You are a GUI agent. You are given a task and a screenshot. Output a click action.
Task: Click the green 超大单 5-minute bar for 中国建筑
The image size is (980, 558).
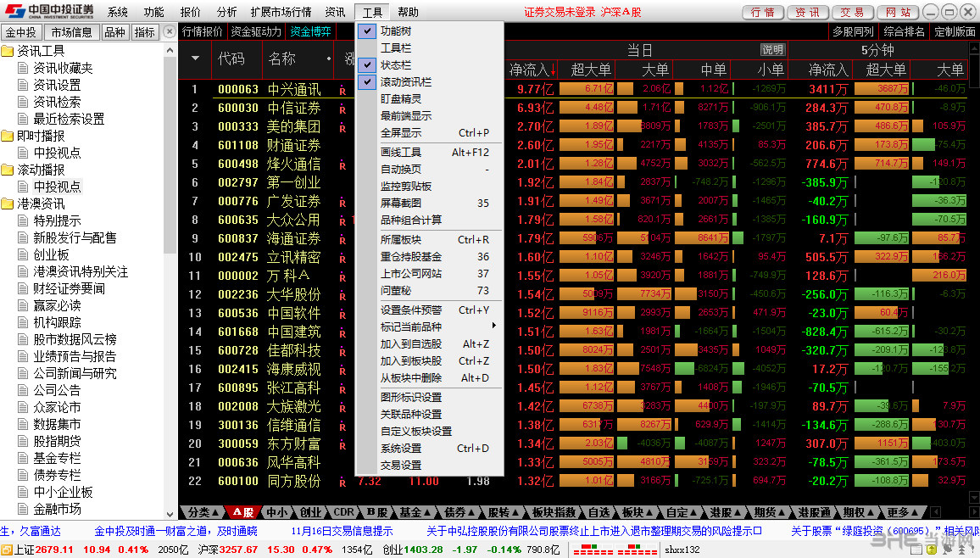click(x=882, y=332)
